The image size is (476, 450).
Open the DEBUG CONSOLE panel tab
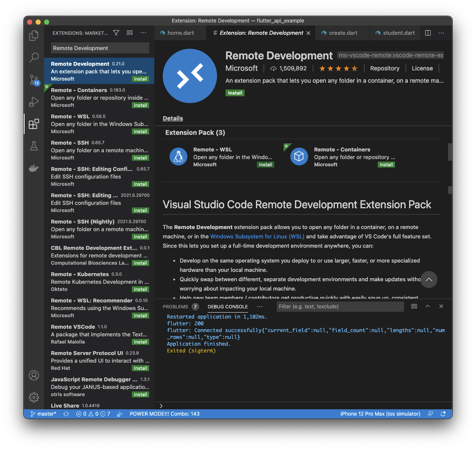point(228,307)
